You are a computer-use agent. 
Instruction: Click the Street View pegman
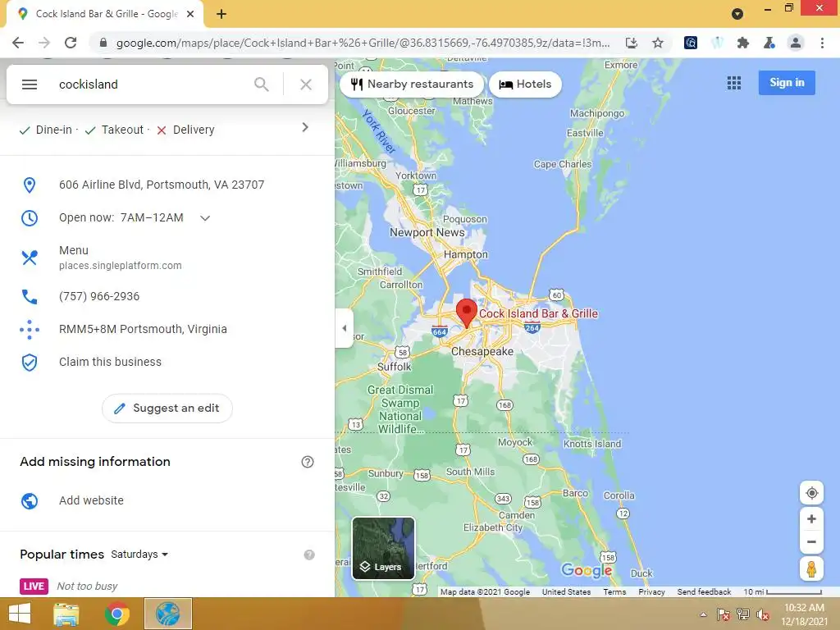[811, 569]
